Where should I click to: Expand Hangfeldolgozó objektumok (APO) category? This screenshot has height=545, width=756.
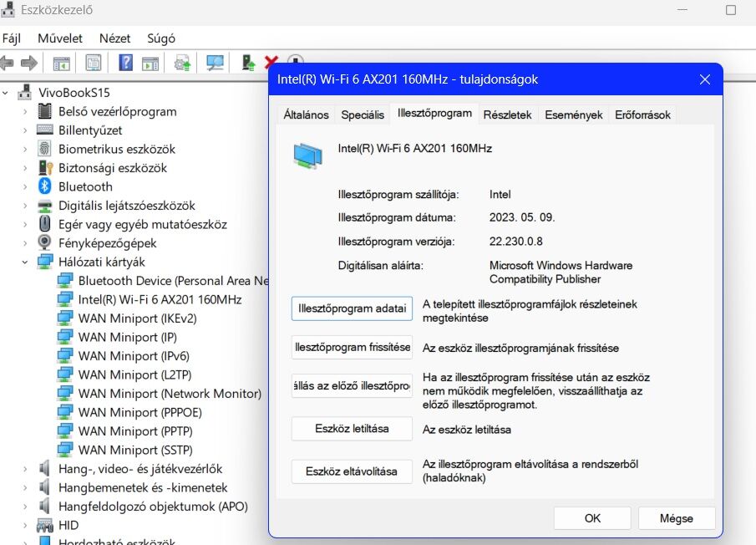coord(25,507)
